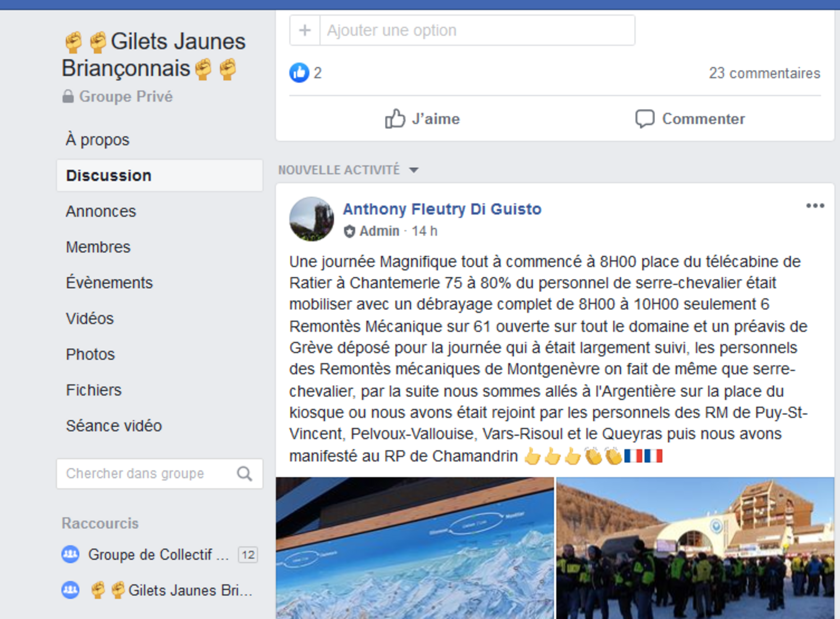The width and height of the screenshot is (840, 619).
Task: Select the Discussion tab in sidebar
Action: click(x=160, y=176)
